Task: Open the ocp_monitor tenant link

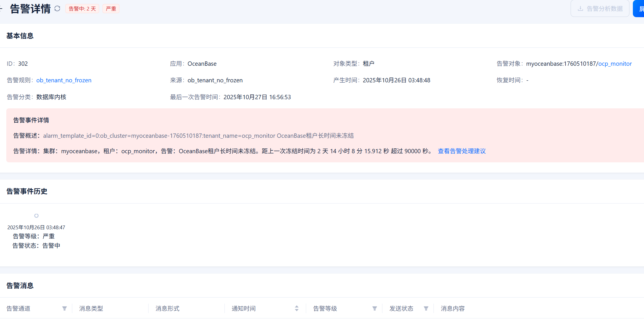Action: click(615, 64)
